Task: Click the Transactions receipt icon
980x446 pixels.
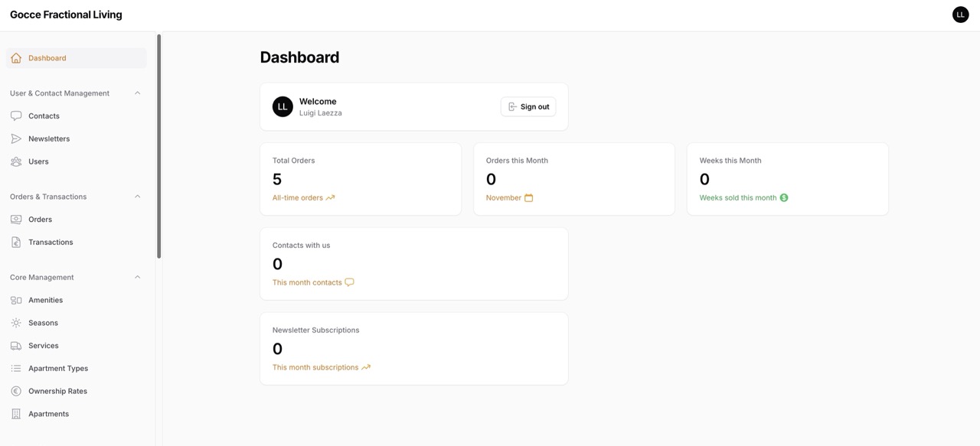Action: (16, 243)
